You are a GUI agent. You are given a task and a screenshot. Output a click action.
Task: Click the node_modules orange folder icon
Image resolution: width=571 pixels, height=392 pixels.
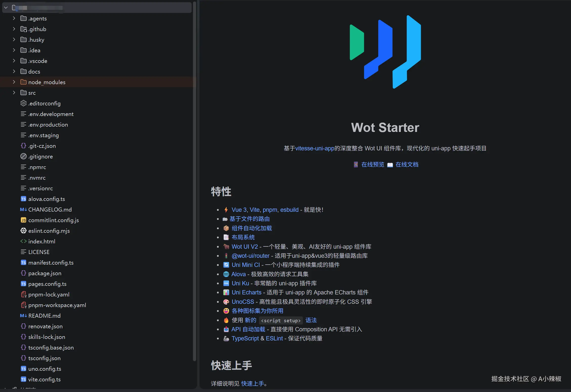pos(24,82)
